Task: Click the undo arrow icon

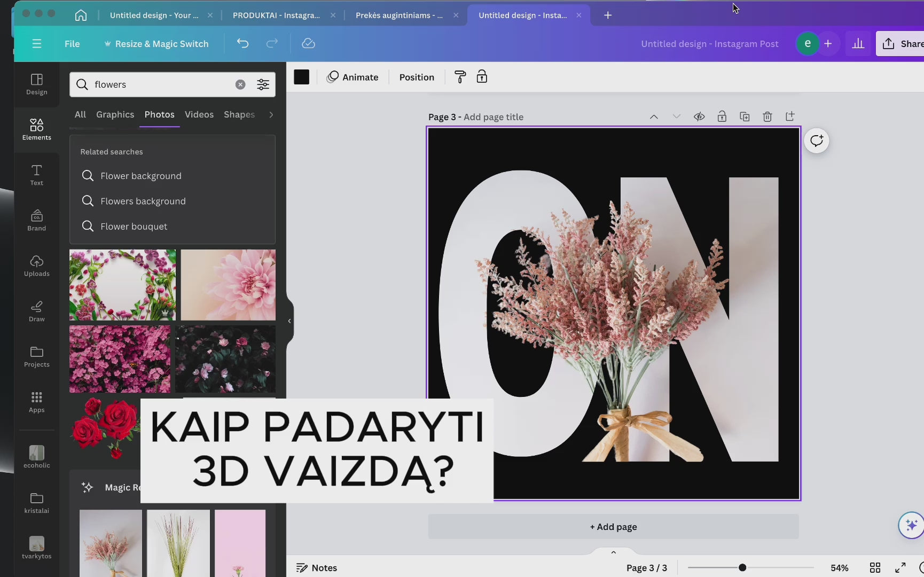Action: coord(243,44)
